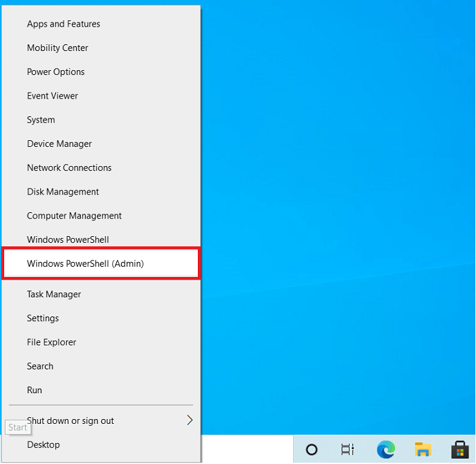Viewport: 476px width, 464px height.
Task: Select the Search menu entry
Action: pyautogui.click(x=101, y=366)
